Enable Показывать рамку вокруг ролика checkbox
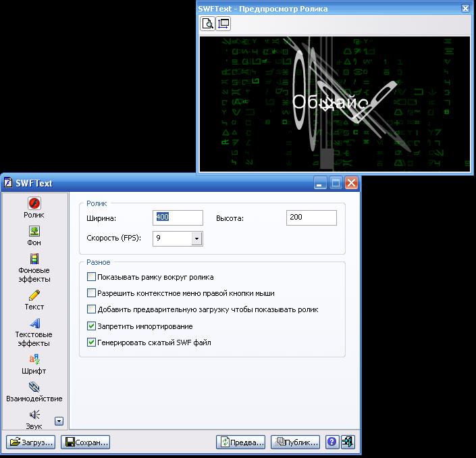 (x=91, y=277)
